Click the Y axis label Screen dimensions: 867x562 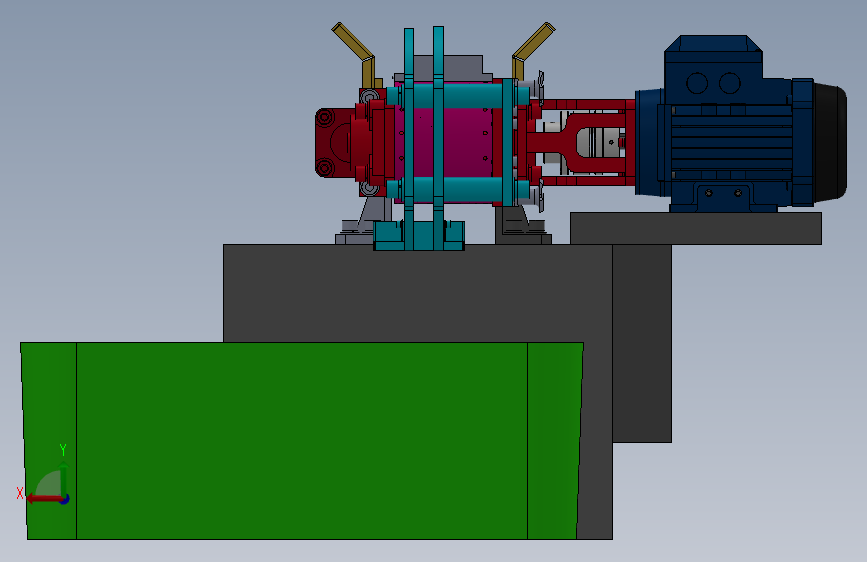point(63,450)
